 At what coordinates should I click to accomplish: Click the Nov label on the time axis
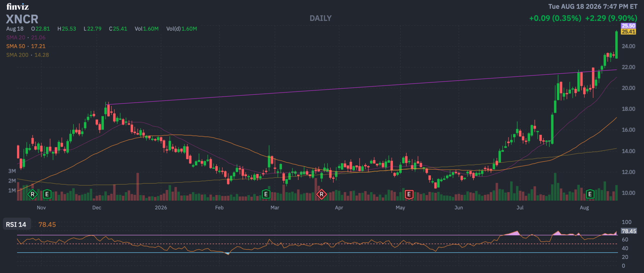[41, 208]
